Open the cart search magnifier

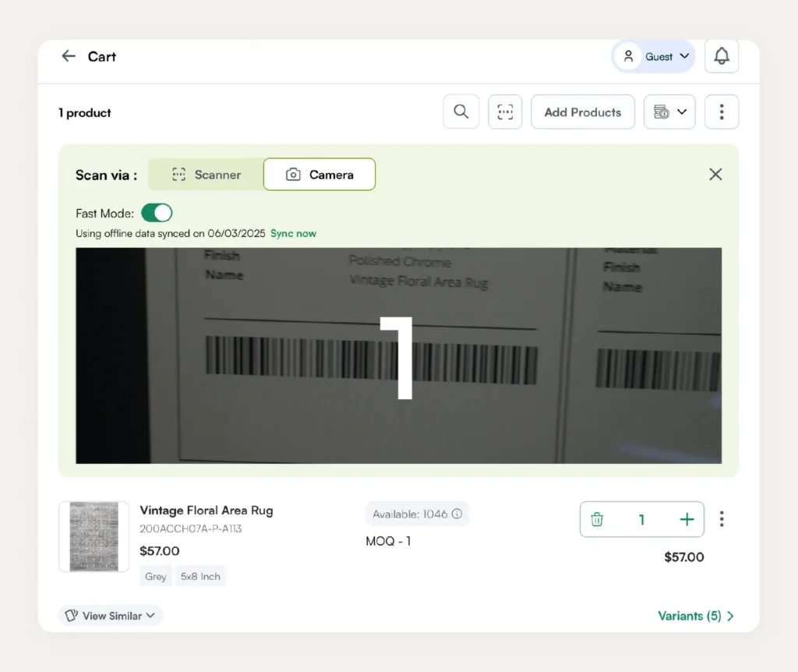(x=461, y=111)
